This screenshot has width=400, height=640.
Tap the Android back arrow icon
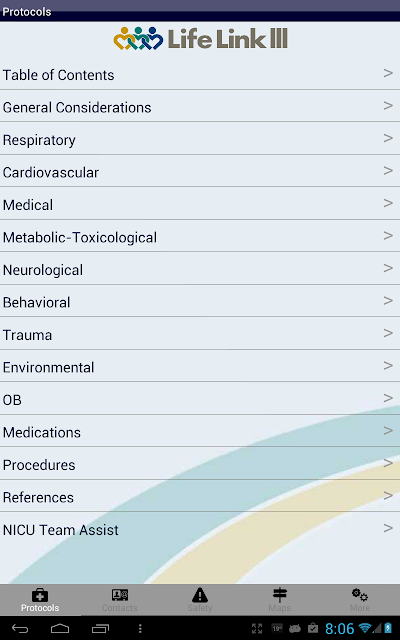(20, 629)
